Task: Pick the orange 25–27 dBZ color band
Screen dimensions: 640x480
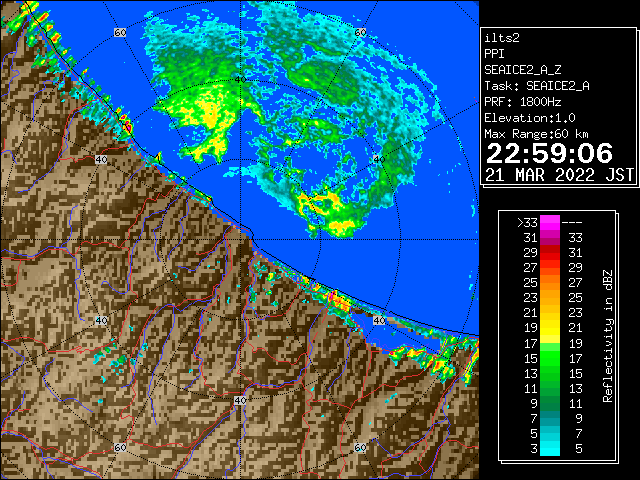Action: 550,282
